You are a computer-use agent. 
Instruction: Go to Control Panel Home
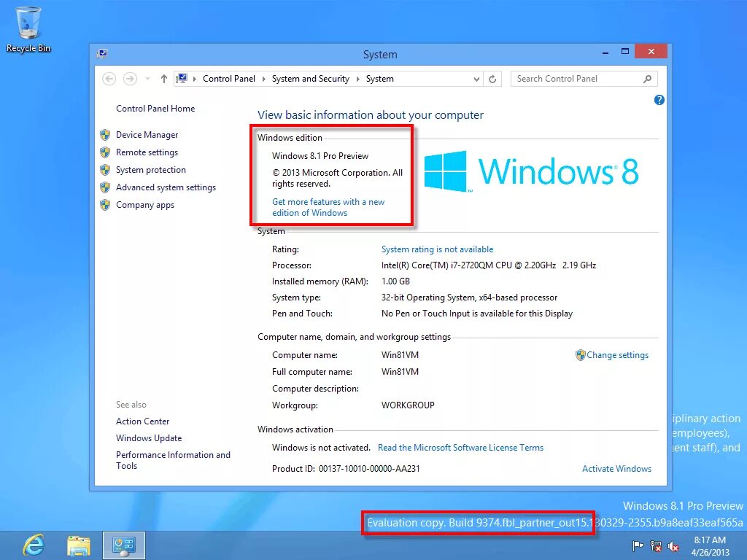pos(155,109)
